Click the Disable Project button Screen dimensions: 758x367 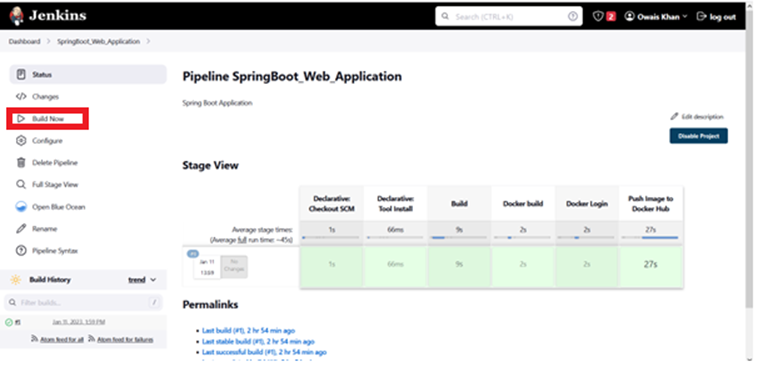click(x=699, y=136)
